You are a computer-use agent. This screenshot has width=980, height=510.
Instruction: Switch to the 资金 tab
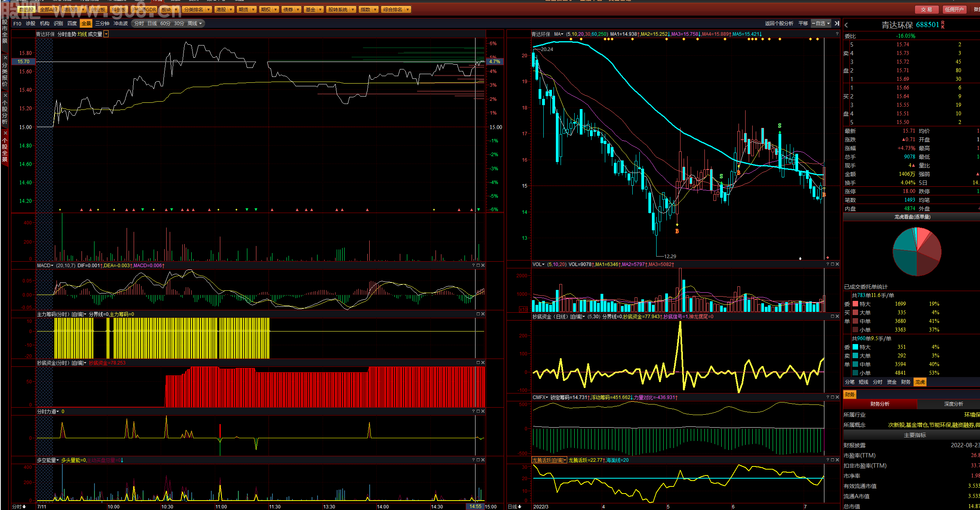point(892,382)
